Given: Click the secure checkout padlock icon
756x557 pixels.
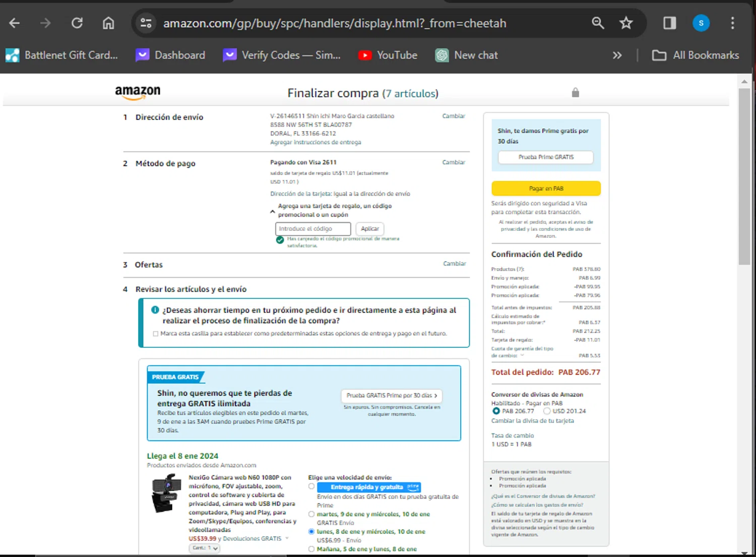Looking at the screenshot, I should [x=576, y=92].
